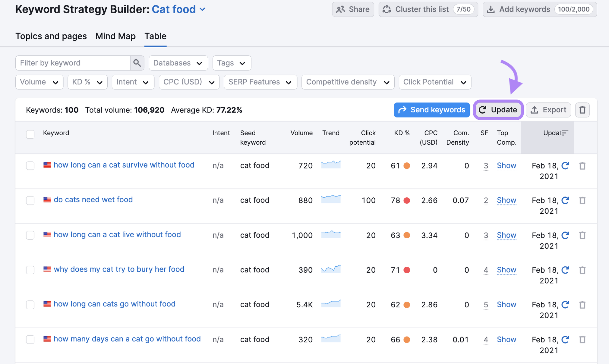609x364 pixels.
Task: Click the search magnifier icon beside keyword filter
Action: [137, 63]
